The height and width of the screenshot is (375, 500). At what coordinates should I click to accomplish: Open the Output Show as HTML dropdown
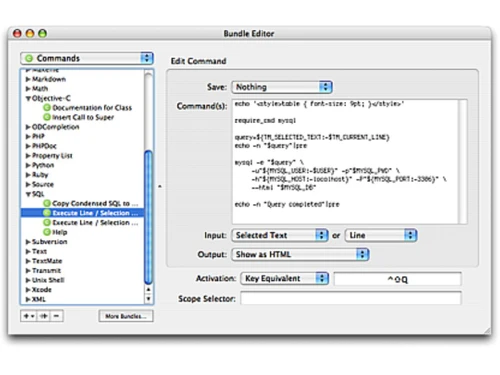[x=300, y=255]
